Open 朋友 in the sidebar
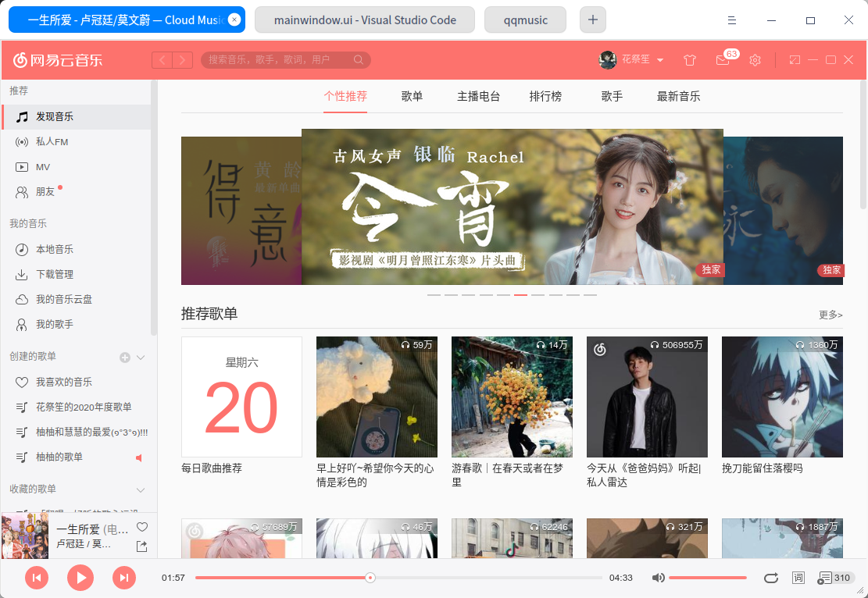 [77, 192]
